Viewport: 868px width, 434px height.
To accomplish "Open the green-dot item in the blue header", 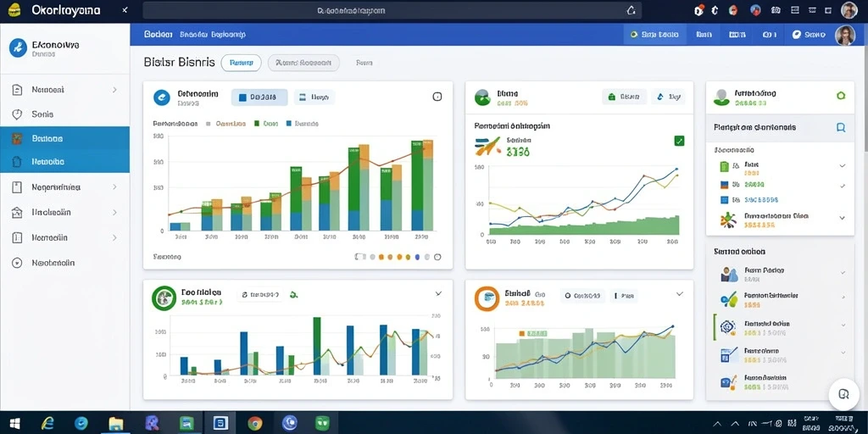I will tap(655, 34).
